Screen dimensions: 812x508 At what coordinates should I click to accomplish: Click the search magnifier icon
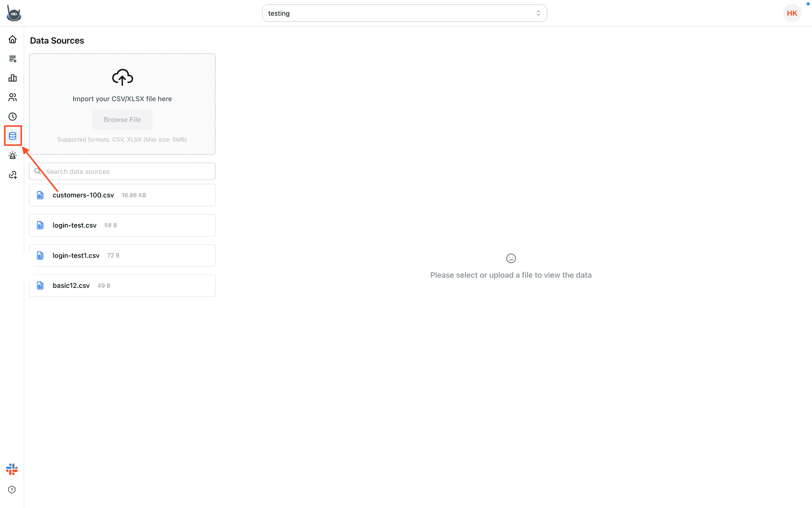(x=38, y=171)
